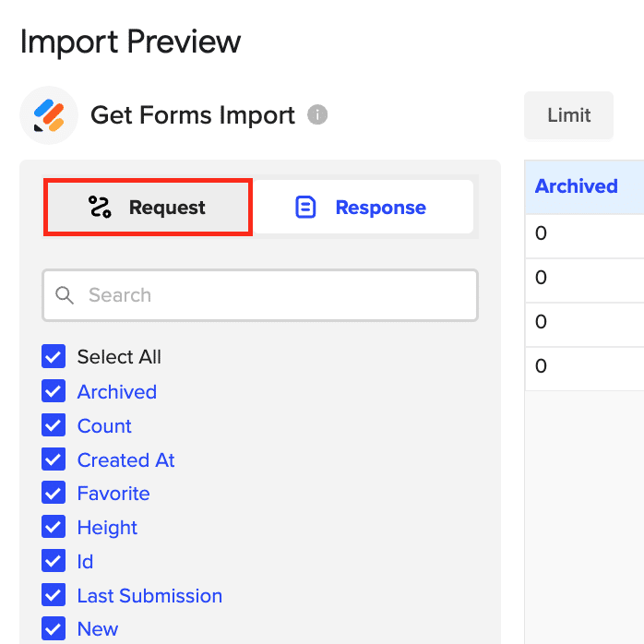
Task: Click the Id field label
Action: (x=86, y=561)
